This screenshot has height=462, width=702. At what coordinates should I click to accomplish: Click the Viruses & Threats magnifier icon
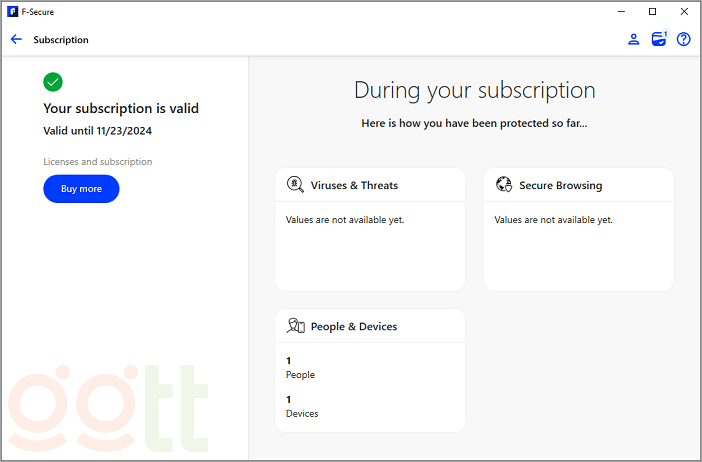pos(295,185)
